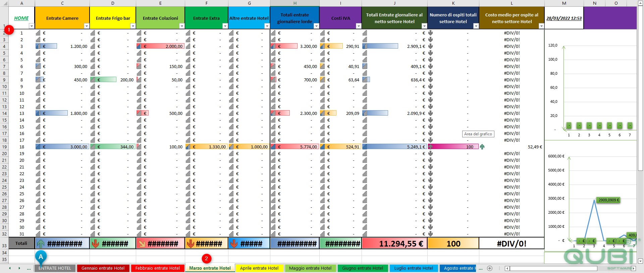Click the New sheet plus icon
Screen dimensions: 644x273
490,268
